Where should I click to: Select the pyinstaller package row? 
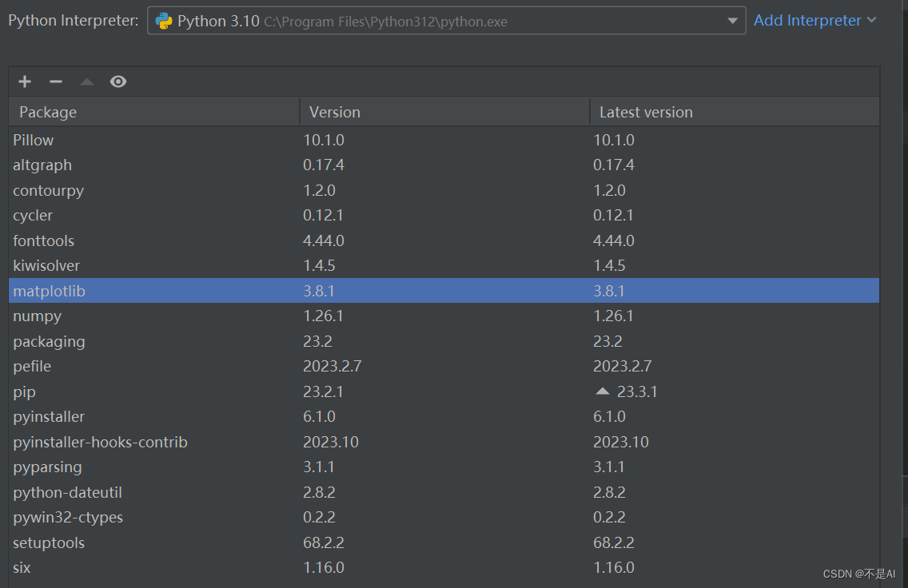(49, 416)
